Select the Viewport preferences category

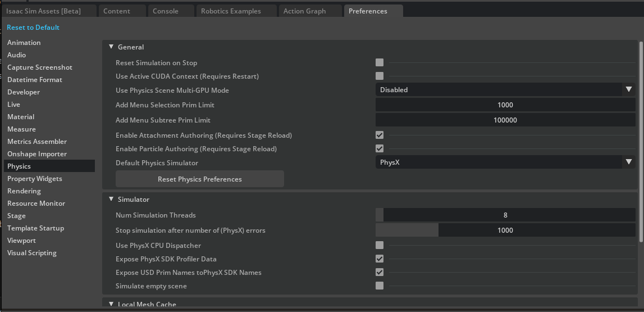coord(21,241)
